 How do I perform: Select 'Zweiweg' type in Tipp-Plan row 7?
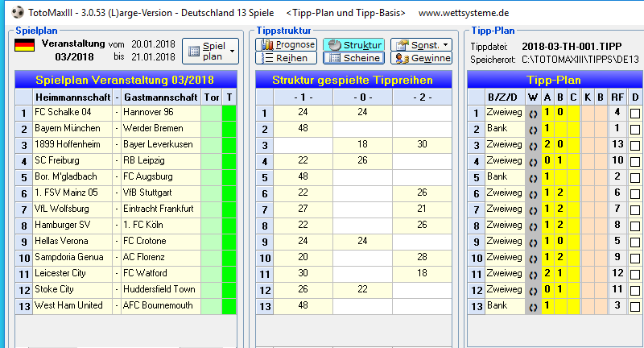[x=505, y=209]
